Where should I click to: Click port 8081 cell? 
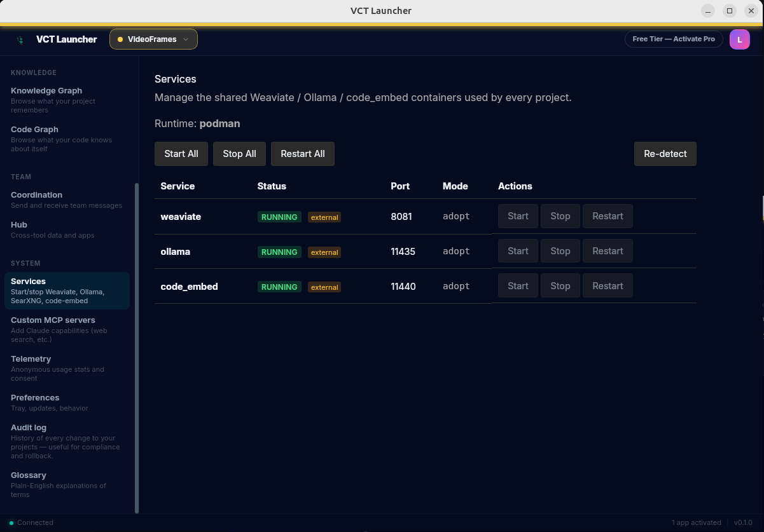[x=401, y=217]
